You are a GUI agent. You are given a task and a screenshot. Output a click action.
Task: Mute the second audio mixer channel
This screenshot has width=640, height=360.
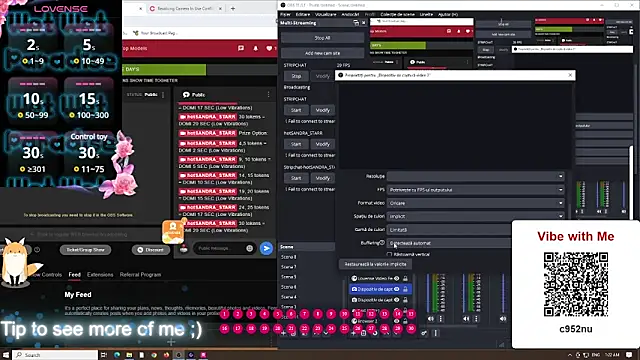click(466, 319)
